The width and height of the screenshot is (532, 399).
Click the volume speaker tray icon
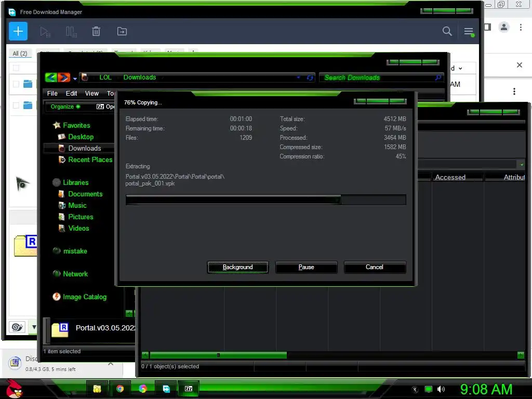pos(441,389)
